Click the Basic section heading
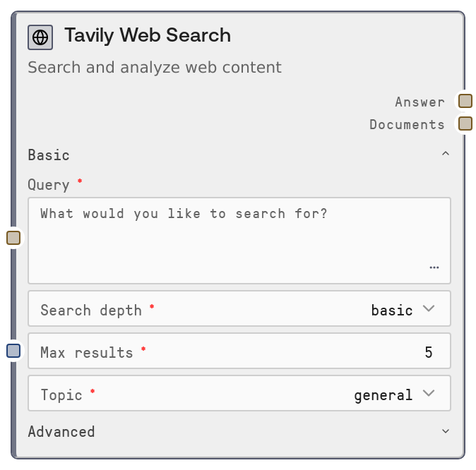 49,155
